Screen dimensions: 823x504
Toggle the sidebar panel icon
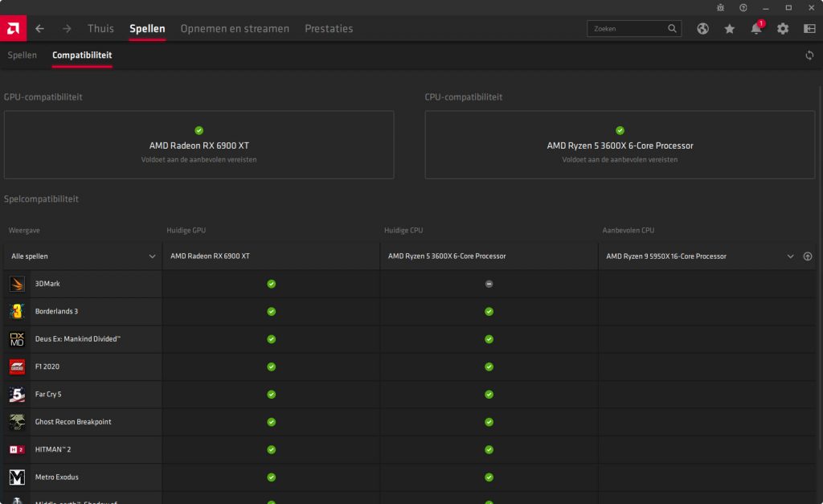click(x=809, y=29)
